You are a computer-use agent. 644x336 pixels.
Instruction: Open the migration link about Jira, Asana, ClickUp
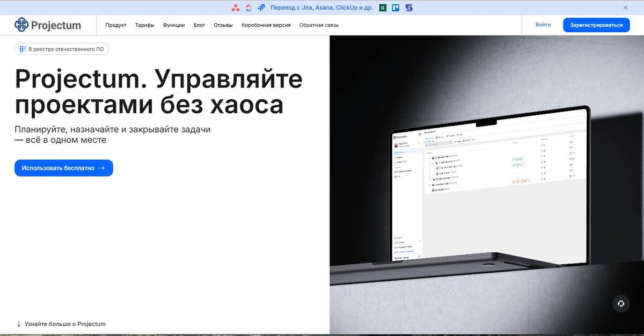coord(322,8)
